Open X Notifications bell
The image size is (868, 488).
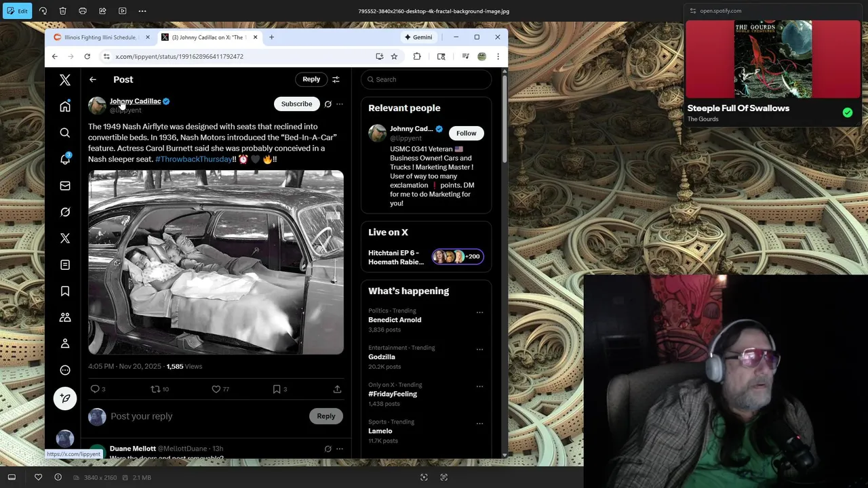click(65, 159)
